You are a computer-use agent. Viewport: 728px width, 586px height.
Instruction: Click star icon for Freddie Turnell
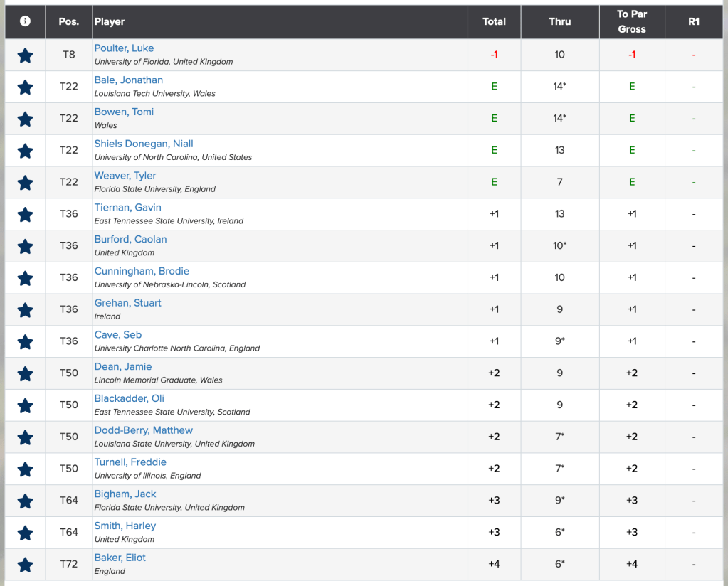pyautogui.click(x=25, y=469)
